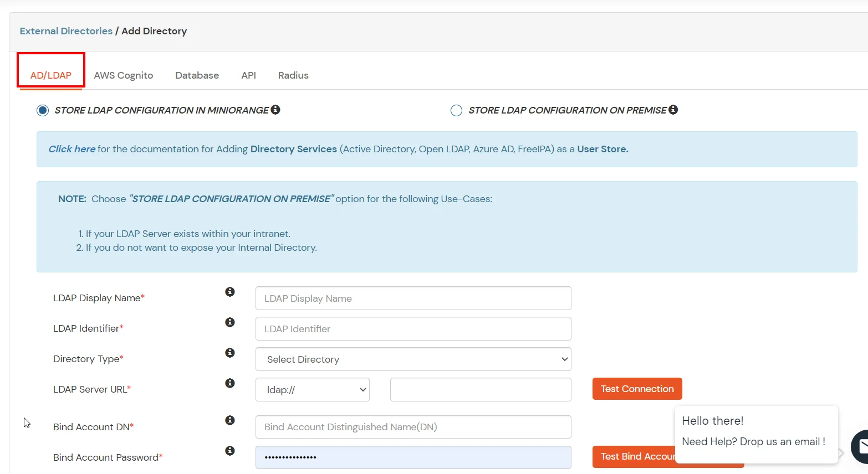The height and width of the screenshot is (474, 868).
Task: Open the chat mail icon bubble
Action: click(860, 446)
